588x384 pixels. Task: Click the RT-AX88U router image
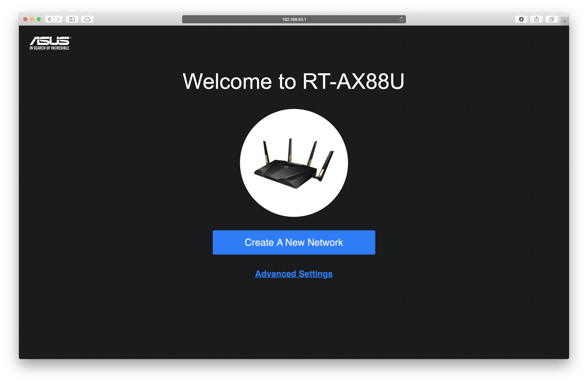pyautogui.click(x=294, y=163)
